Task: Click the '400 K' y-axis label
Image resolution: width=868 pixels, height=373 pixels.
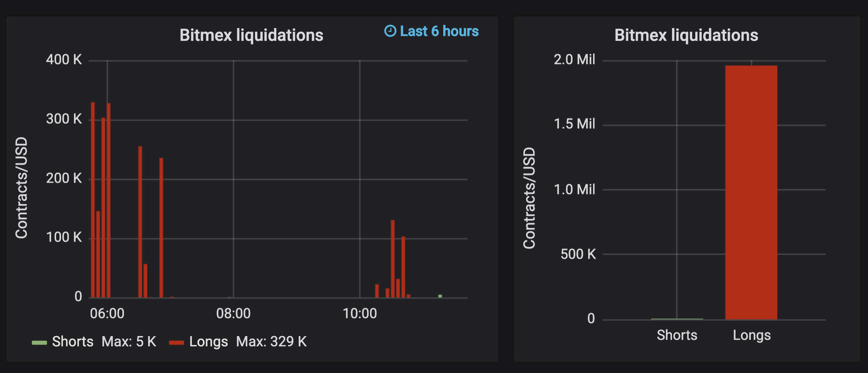Action: (x=64, y=59)
